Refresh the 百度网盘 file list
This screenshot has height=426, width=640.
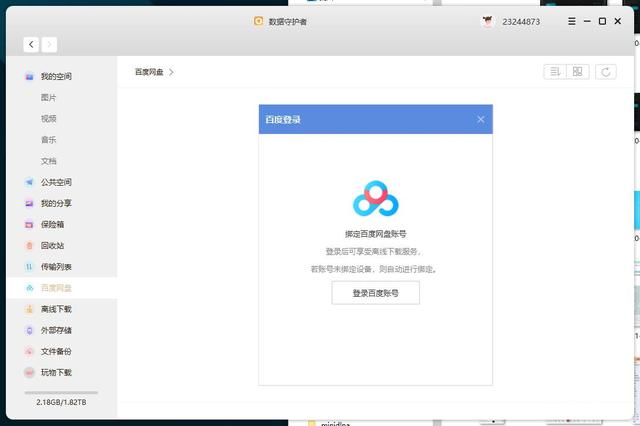[606, 72]
